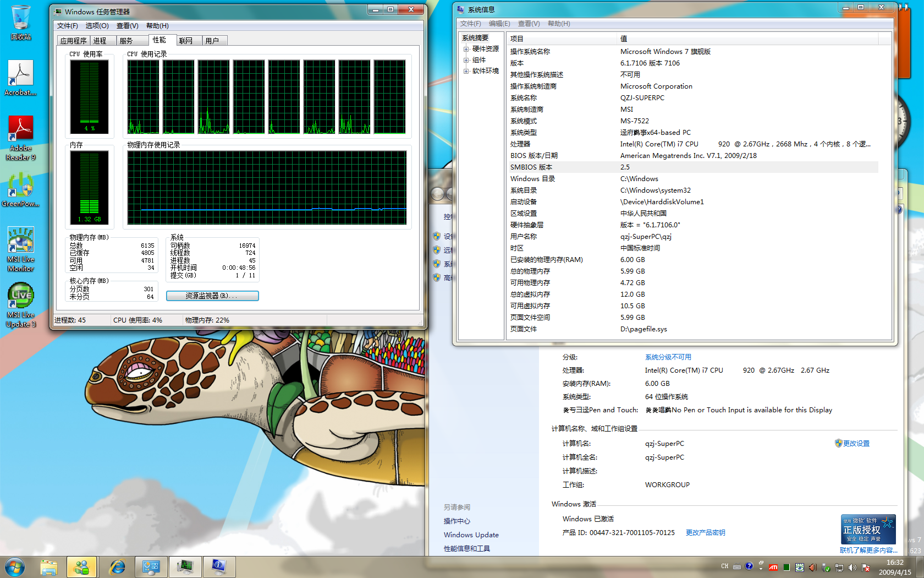The height and width of the screenshot is (578, 924).
Task: Click the 更改设置 link
Action: 856,444
